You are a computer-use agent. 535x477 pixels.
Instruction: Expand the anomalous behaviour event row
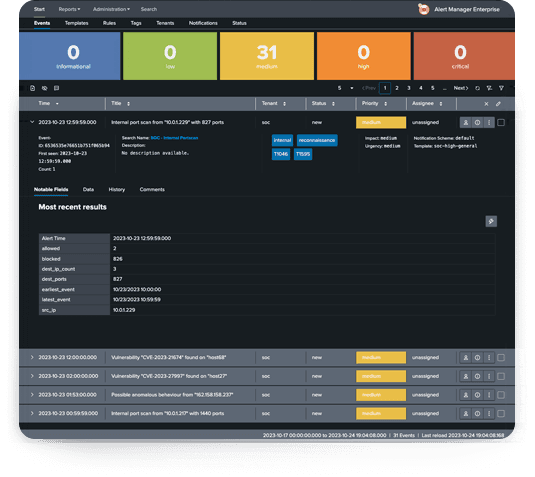pyautogui.click(x=32, y=395)
